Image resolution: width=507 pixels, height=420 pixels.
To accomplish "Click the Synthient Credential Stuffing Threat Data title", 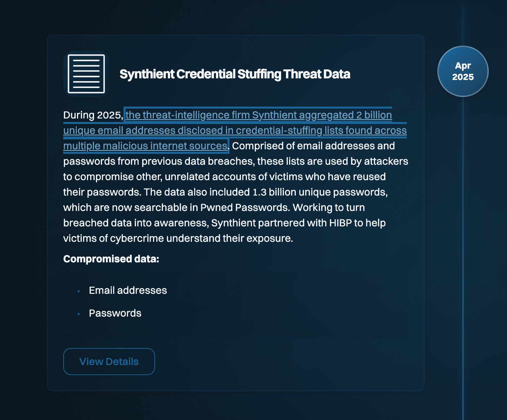I will (x=235, y=74).
